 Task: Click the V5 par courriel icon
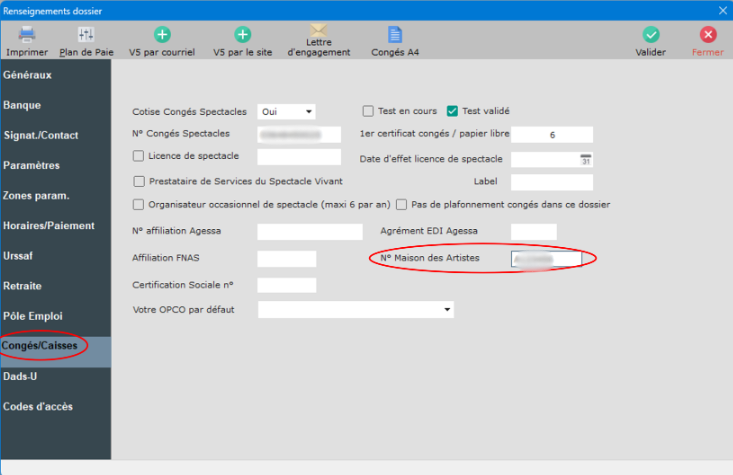pos(162,35)
